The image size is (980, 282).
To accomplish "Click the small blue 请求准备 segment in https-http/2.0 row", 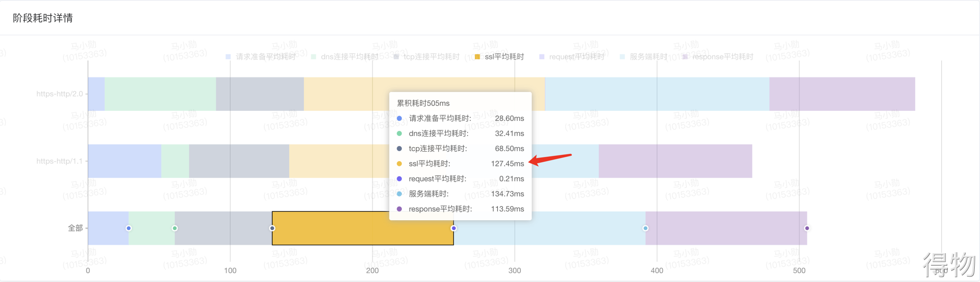I will coord(96,94).
